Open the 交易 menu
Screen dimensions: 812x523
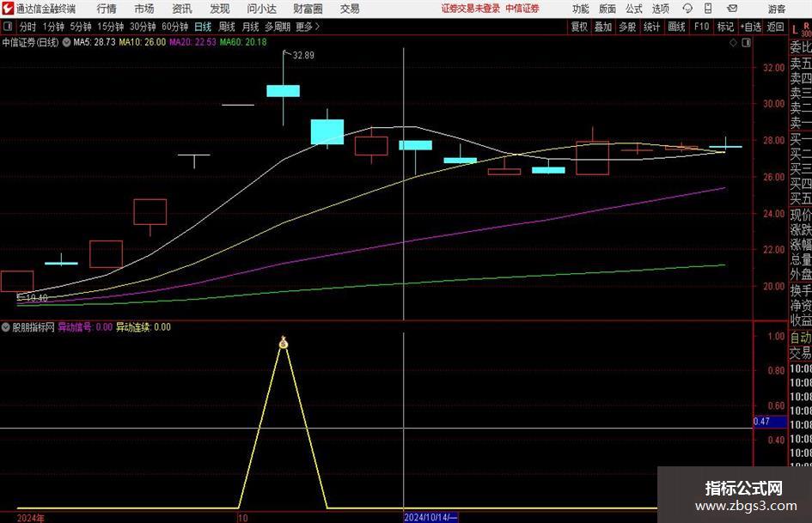tap(350, 9)
